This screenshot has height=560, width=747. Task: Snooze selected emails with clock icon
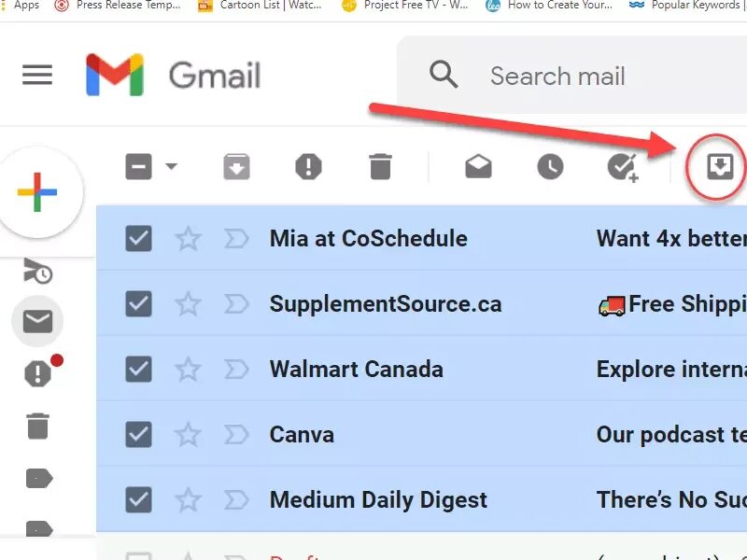coord(550,167)
